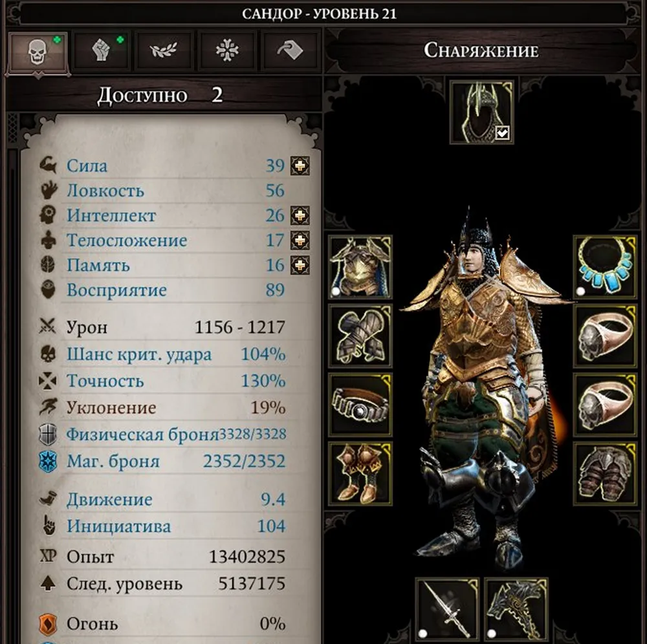The width and height of the screenshot is (647, 644).
Task: Click the sword weapon slot
Action: 447,609
